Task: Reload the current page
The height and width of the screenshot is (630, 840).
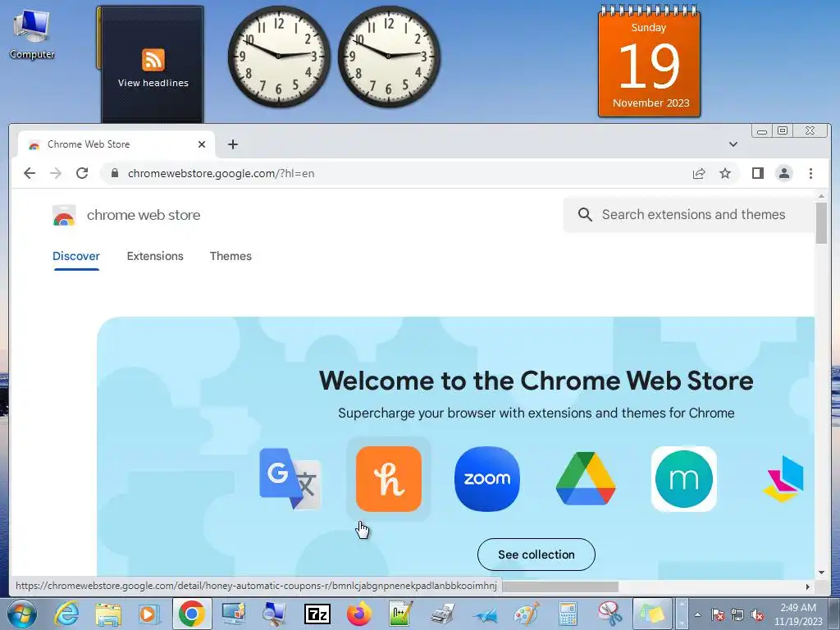Action: click(x=82, y=173)
